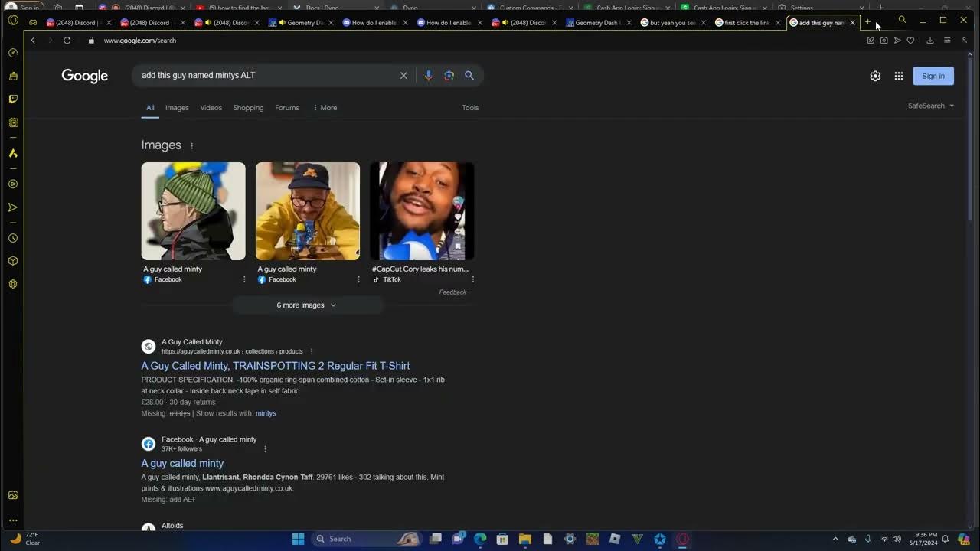
Task: Open the Google apps grid
Action: [899, 76]
